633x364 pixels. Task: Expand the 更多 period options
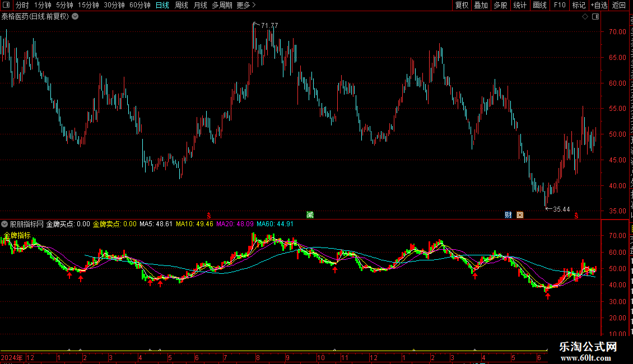(x=246, y=5)
